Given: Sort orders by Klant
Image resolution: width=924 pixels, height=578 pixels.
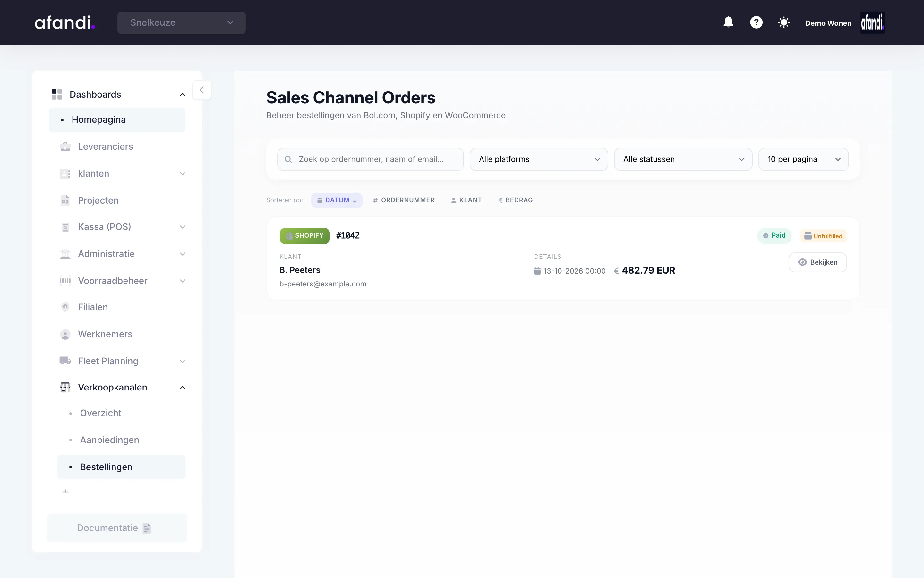Looking at the screenshot, I should 466,200.
